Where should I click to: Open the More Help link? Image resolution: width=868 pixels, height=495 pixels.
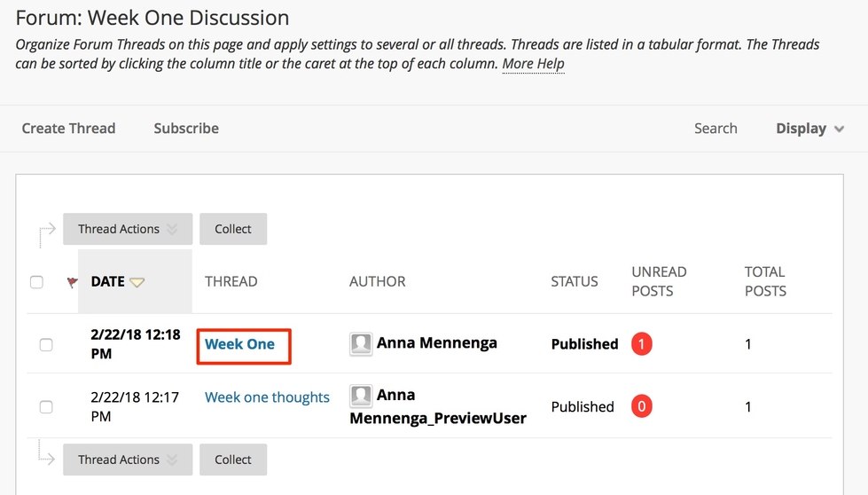point(533,64)
